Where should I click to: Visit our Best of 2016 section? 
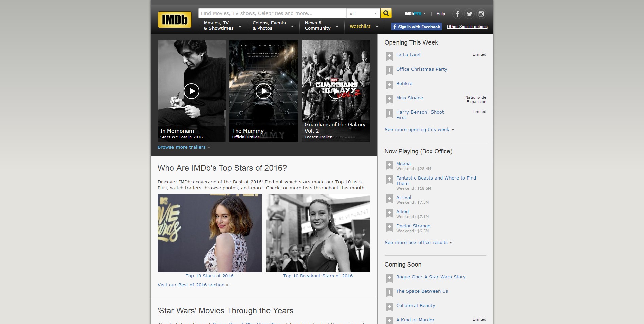191,285
